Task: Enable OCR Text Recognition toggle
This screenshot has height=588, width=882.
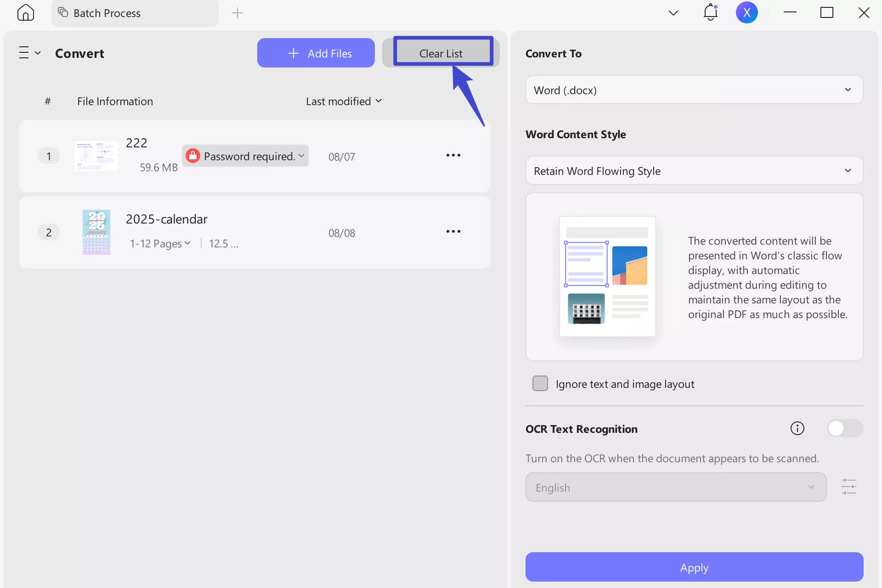Action: click(845, 428)
